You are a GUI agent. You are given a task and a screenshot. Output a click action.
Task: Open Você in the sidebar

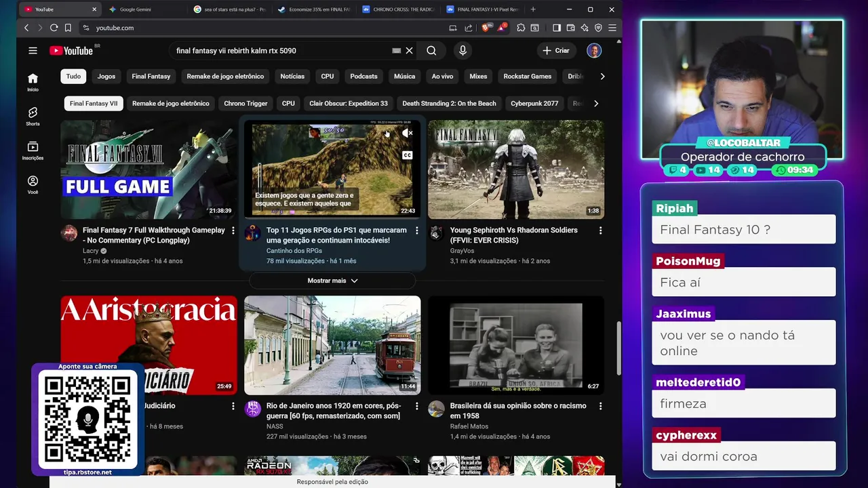[x=33, y=185]
